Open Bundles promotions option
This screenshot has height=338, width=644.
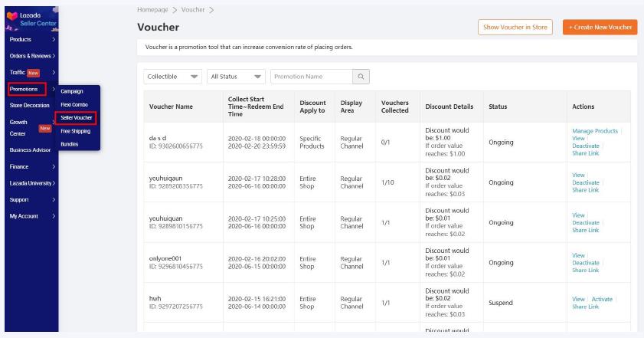pyautogui.click(x=70, y=143)
